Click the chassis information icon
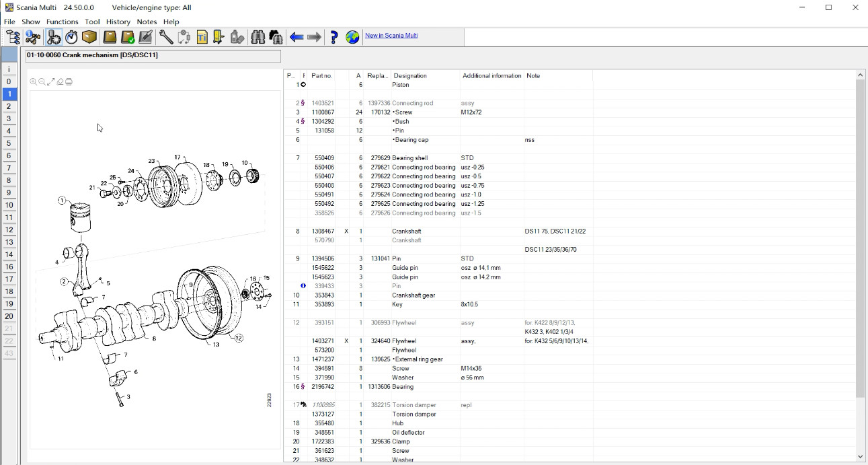868x465 pixels. click(x=33, y=37)
